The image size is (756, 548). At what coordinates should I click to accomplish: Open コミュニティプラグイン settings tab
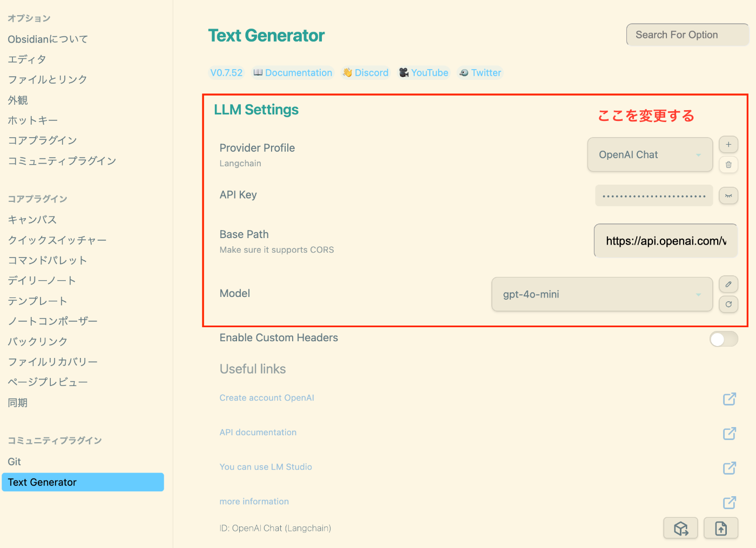coord(62,161)
